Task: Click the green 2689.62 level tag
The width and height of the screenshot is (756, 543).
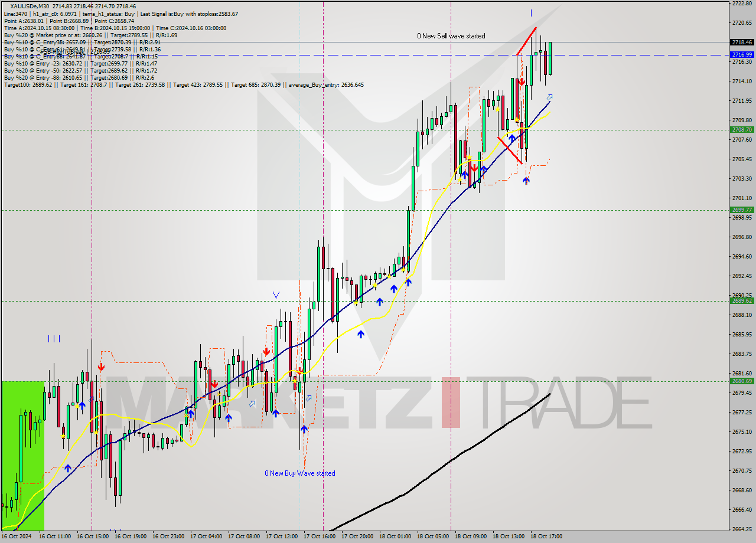Action: [742, 300]
